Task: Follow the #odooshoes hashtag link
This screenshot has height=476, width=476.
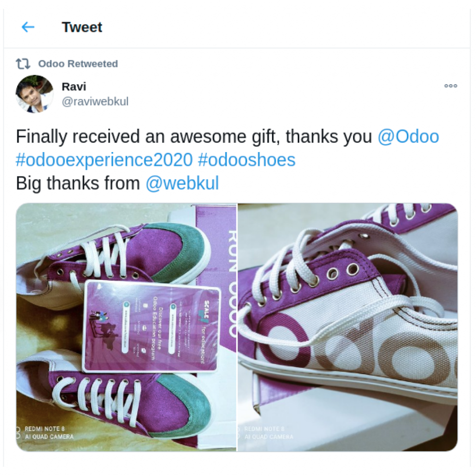Action: tap(246, 160)
